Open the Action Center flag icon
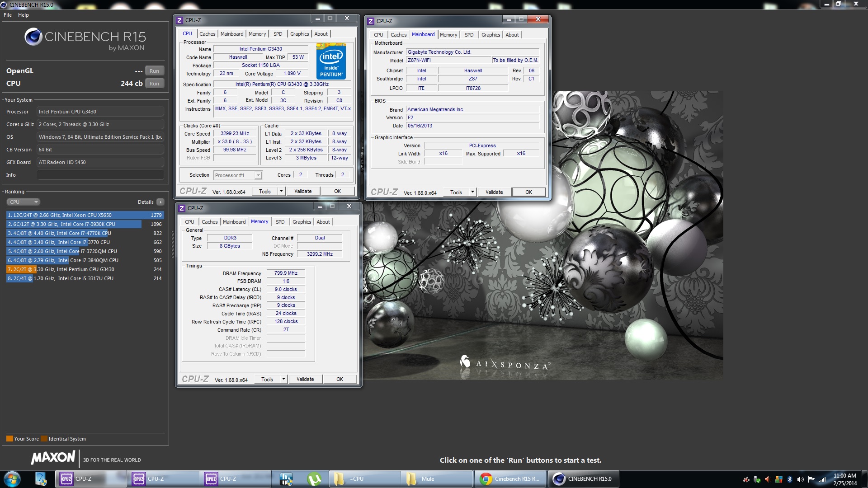The width and height of the screenshot is (868, 488). (811, 479)
